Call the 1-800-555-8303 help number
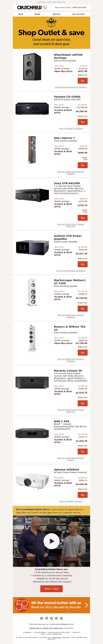 point(79,8)
